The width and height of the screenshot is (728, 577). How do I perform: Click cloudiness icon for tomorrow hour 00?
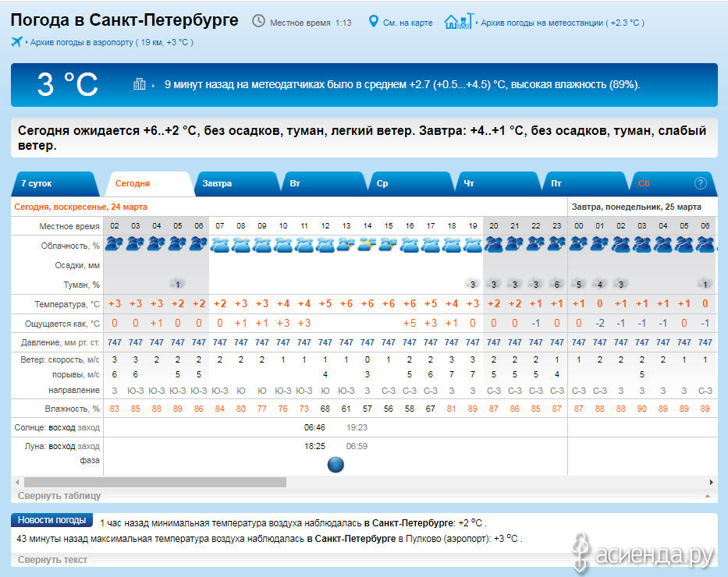[x=578, y=244]
